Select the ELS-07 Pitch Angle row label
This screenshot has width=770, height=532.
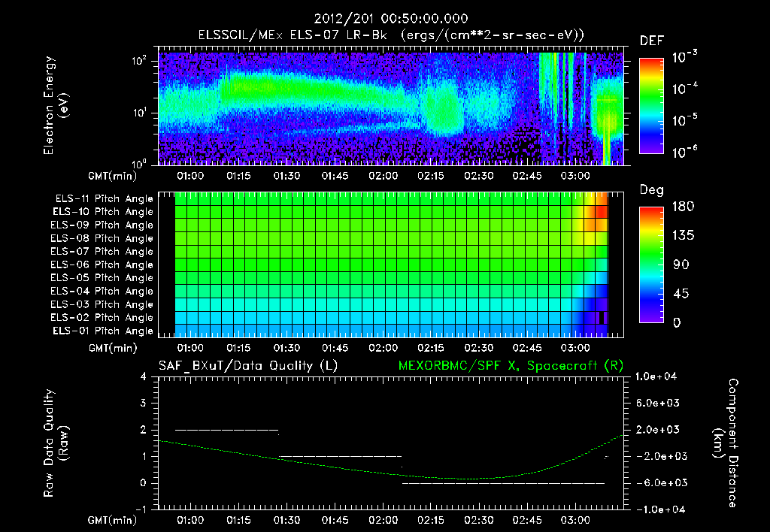coord(102,251)
